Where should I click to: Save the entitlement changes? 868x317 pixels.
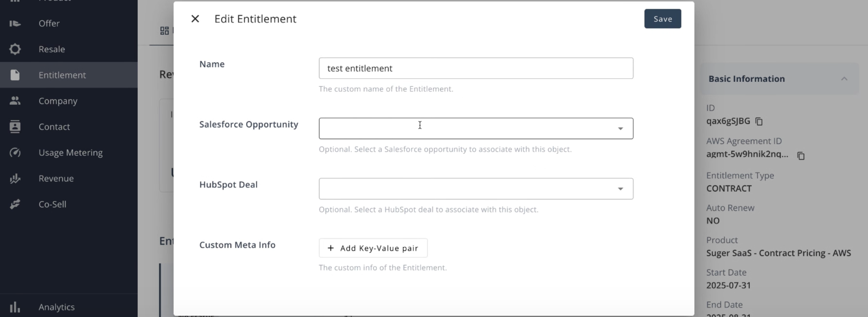tap(662, 19)
